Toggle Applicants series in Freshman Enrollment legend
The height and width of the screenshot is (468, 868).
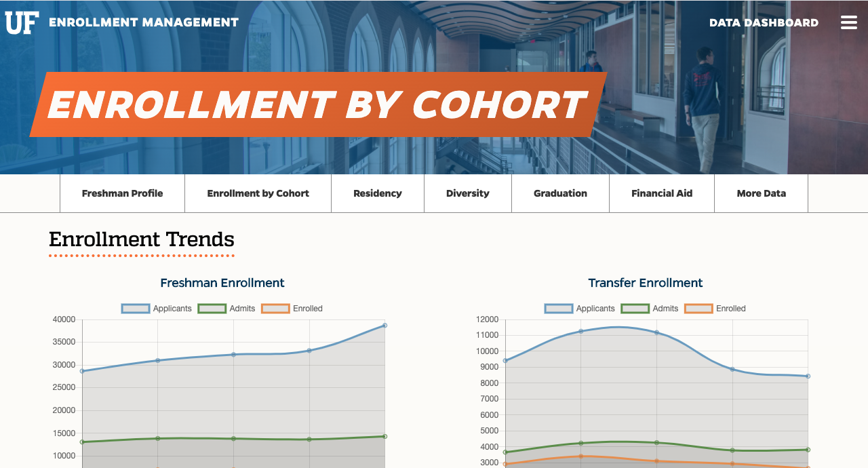(x=157, y=309)
